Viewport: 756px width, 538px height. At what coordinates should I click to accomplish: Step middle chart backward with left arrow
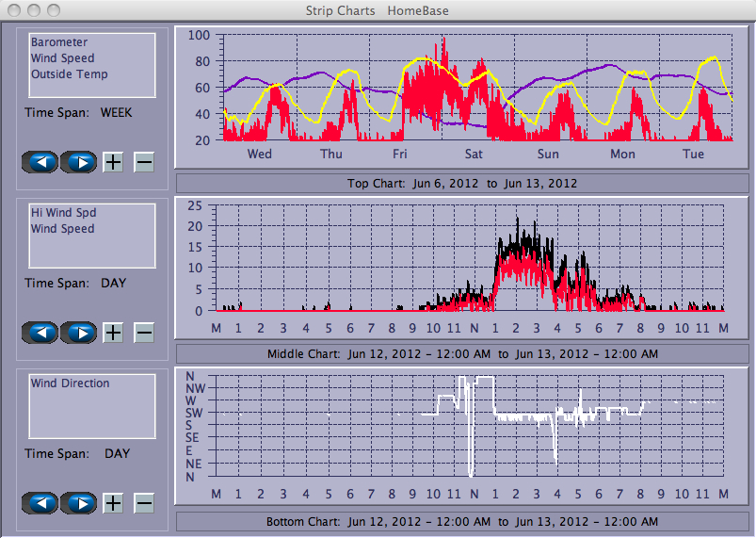click(40, 333)
